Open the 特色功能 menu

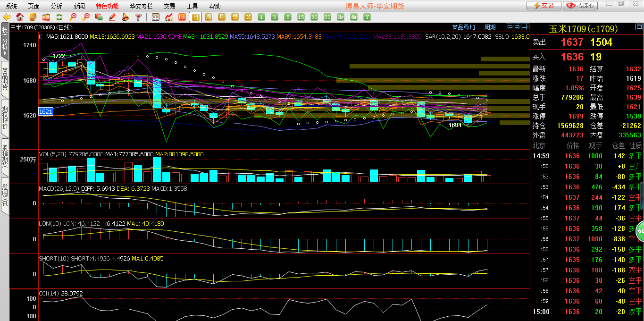pos(107,6)
